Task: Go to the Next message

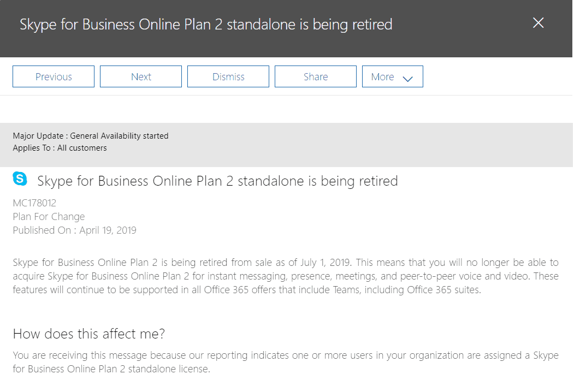Action: click(141, 76)
